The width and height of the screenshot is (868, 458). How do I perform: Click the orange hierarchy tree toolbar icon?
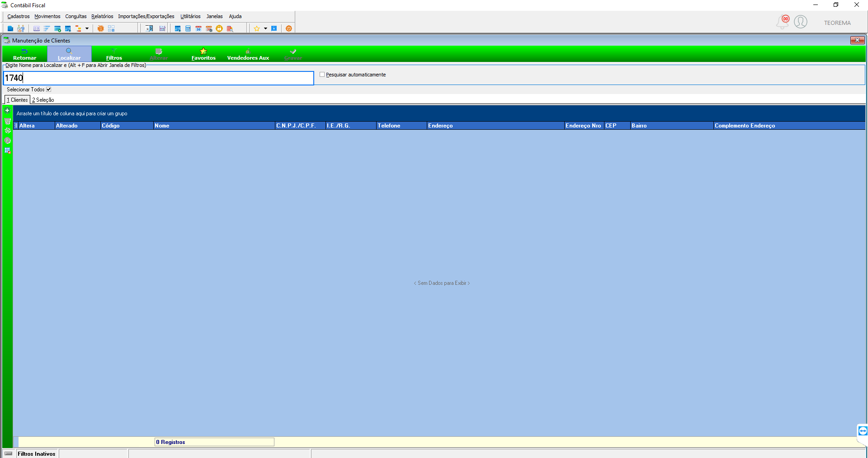[78, 28]
